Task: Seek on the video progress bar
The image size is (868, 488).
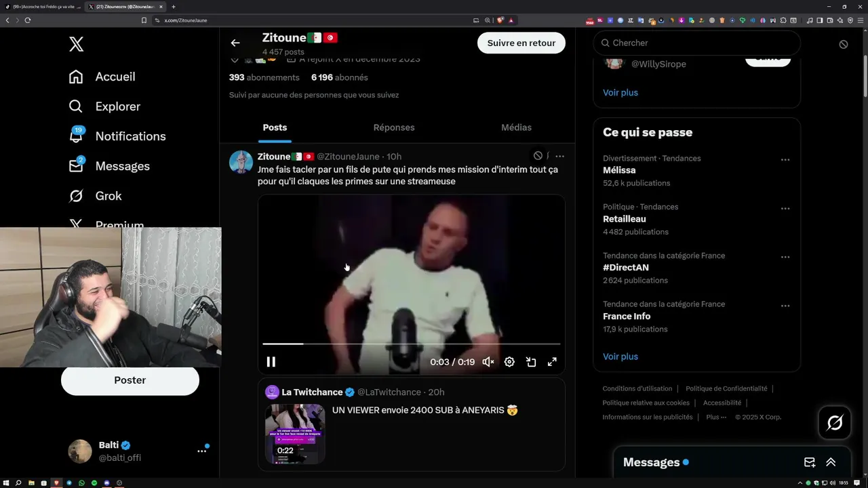Action: [411, 344]
